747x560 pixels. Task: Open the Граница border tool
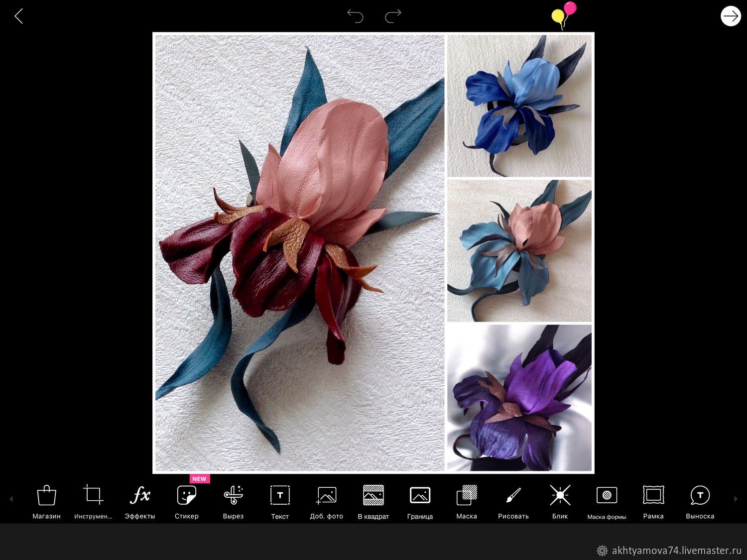(x=420, y=502)
